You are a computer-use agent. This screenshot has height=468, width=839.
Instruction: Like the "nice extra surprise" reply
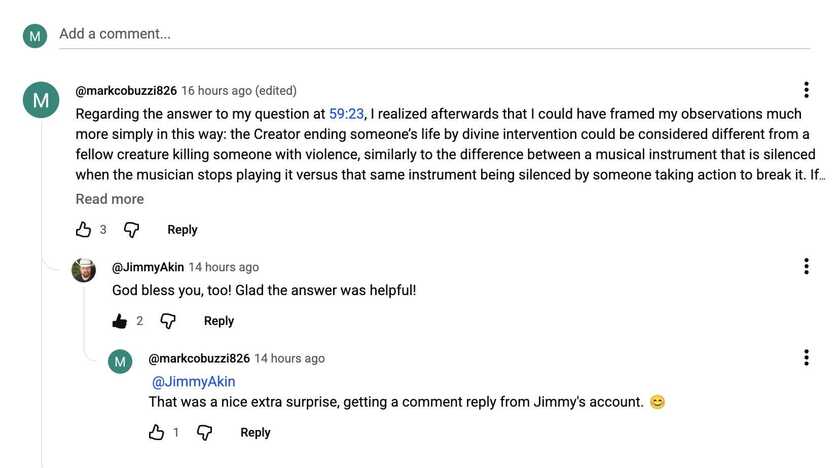click(x=156, y=432)
